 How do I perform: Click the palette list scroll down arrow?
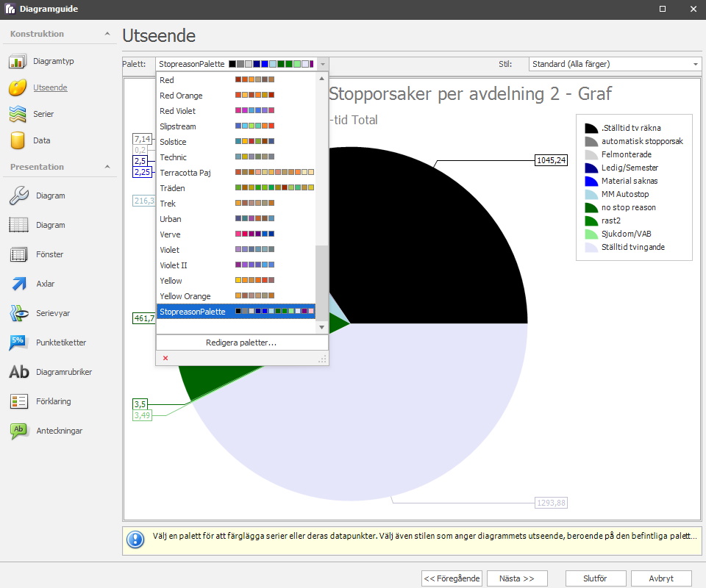pyautogui.click(x=321, y=327)
